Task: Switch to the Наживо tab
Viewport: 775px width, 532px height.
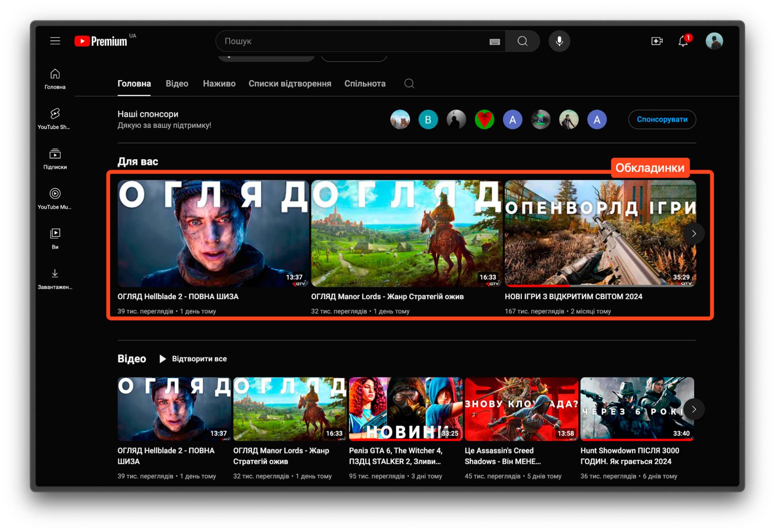Action: coord(219,83)
